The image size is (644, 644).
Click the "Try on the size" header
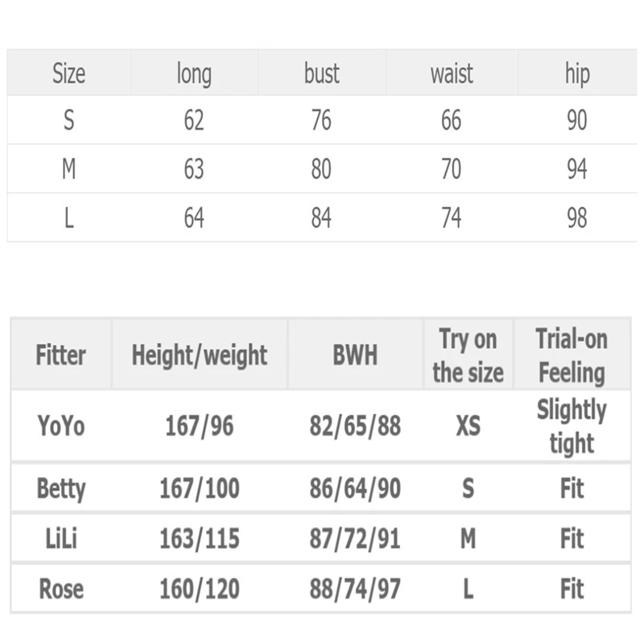click(x=468, y=355)
